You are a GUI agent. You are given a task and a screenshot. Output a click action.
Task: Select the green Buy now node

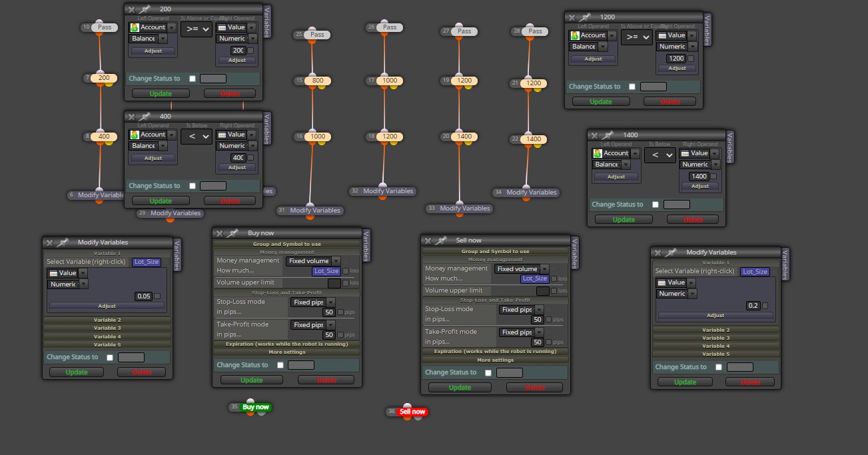256,407
